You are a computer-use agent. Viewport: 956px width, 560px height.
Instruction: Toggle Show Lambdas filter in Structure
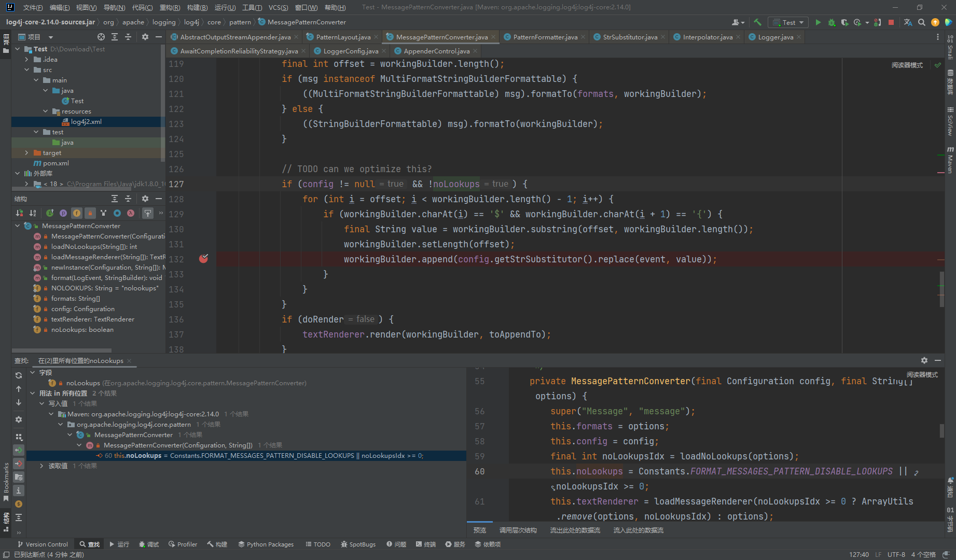click(131, 213)
